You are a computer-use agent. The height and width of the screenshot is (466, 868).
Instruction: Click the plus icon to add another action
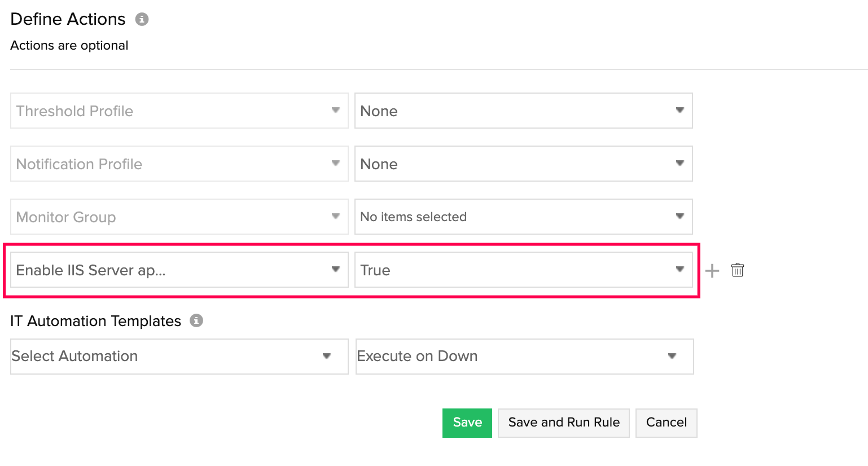click(x=712, y=270)
